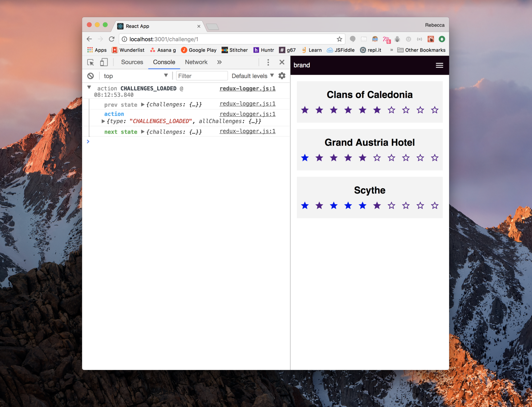
Task: Open the Huntr bookmark
Action: tap(264, 50)
